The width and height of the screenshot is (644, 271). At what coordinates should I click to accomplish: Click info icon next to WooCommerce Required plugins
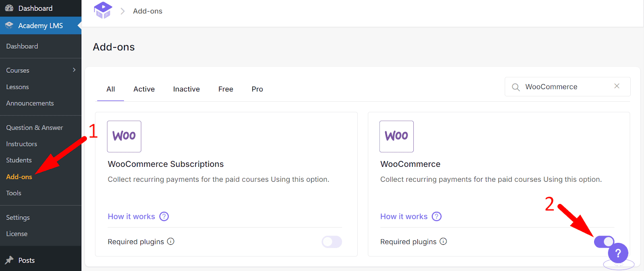pos(443,241)
